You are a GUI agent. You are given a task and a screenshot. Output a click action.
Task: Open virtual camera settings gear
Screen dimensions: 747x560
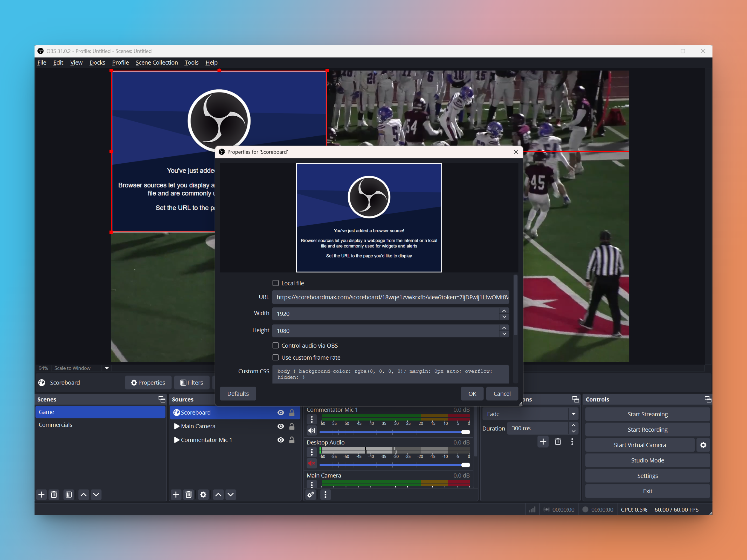703,445
